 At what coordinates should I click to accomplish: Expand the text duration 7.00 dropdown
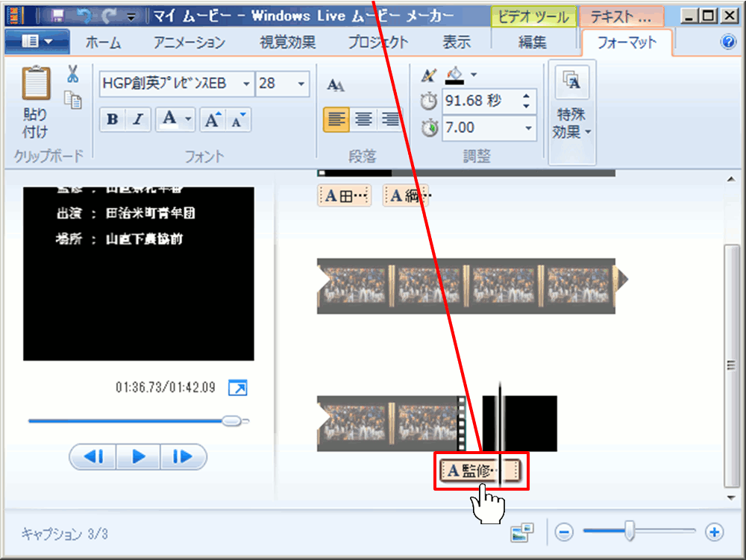pyautogui.click(x=528, y=128)
